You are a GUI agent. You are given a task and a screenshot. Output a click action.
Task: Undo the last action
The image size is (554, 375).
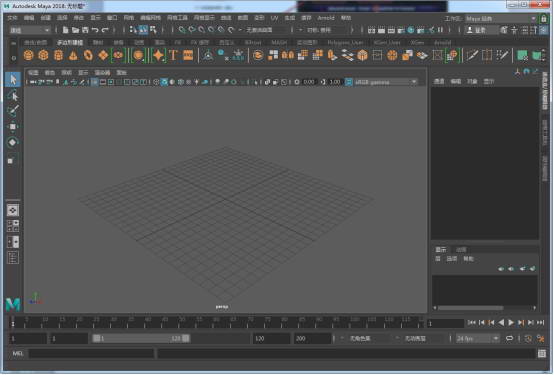(x=95, y=30)
